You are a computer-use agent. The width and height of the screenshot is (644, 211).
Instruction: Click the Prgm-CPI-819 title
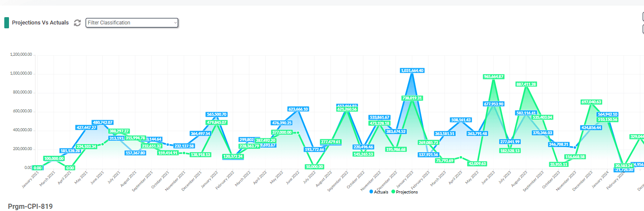coord(30,207)
